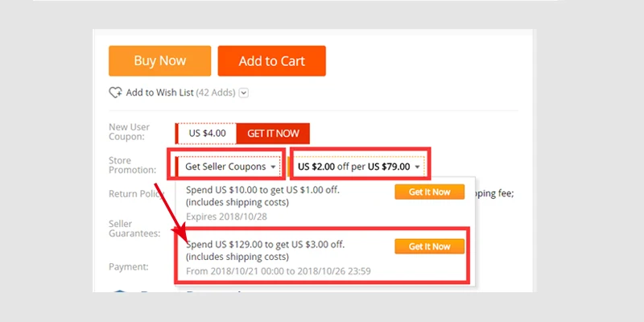Open the Get Seller Coupons dropdown
The width and height of the screenshot is (644, 322).
tap(229, 167)
